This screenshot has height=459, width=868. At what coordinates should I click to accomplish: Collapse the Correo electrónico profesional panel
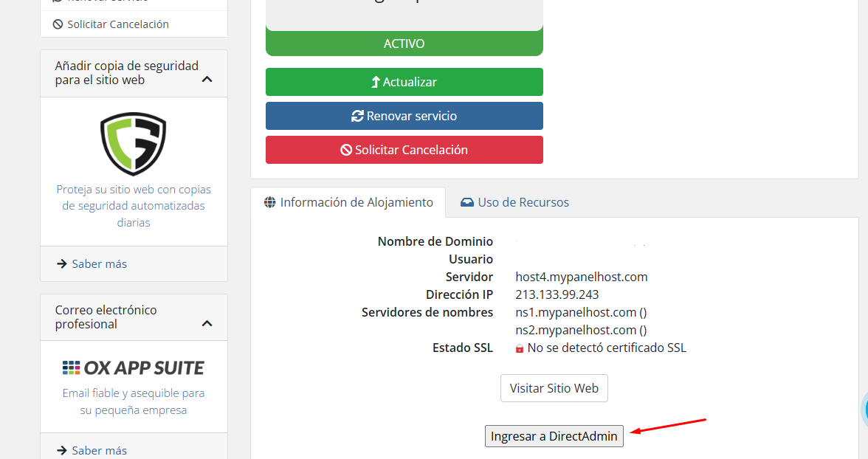tap(207, 323)
